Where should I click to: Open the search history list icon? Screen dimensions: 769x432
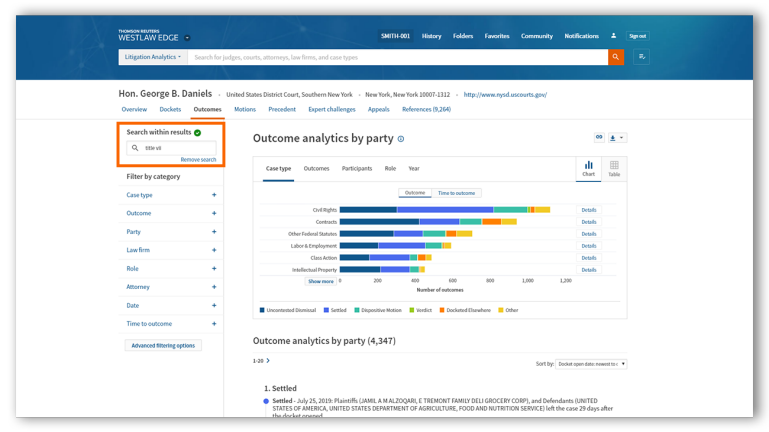642,57
